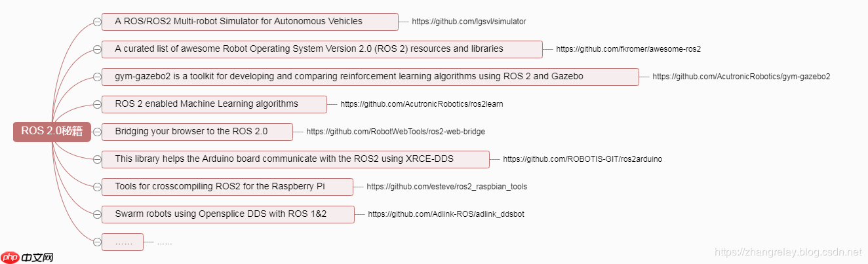Collapse the gym-gazebo2 toolkit node

coord(97,77)
